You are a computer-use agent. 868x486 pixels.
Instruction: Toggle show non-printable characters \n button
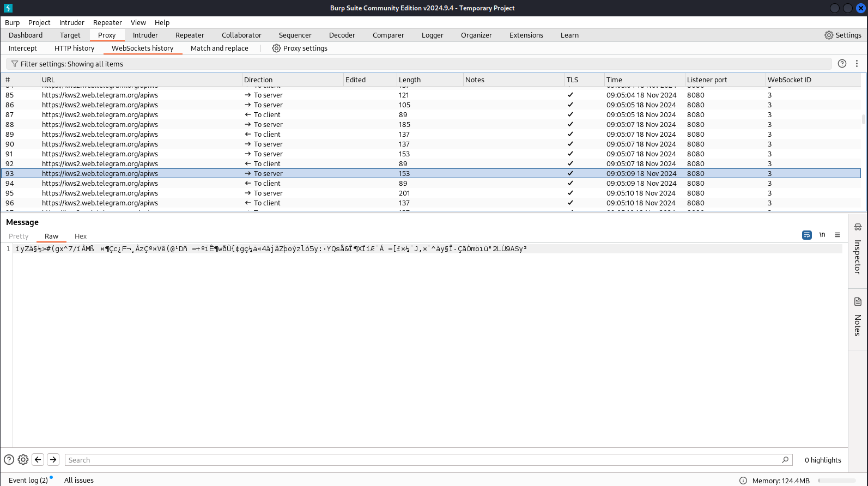pos(822,235)
